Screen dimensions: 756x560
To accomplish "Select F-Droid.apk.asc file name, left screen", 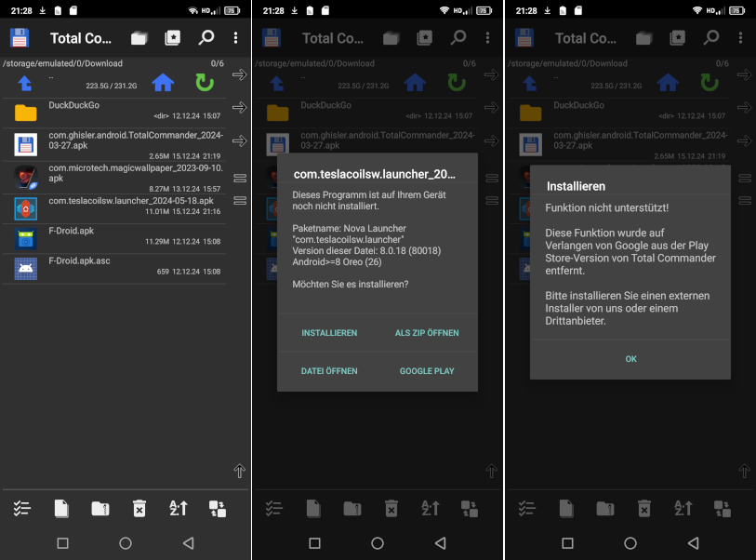I will (80, 260).
